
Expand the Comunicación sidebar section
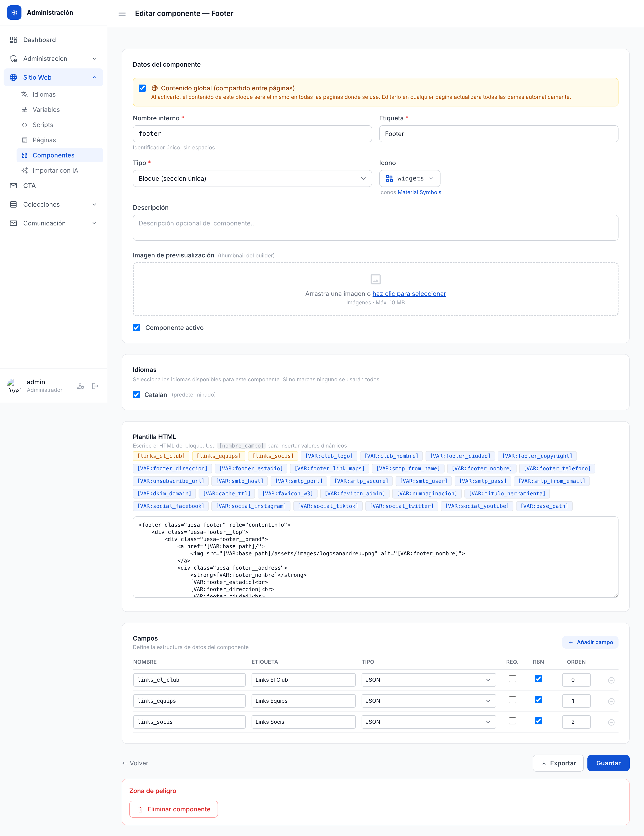coord(53,223)
